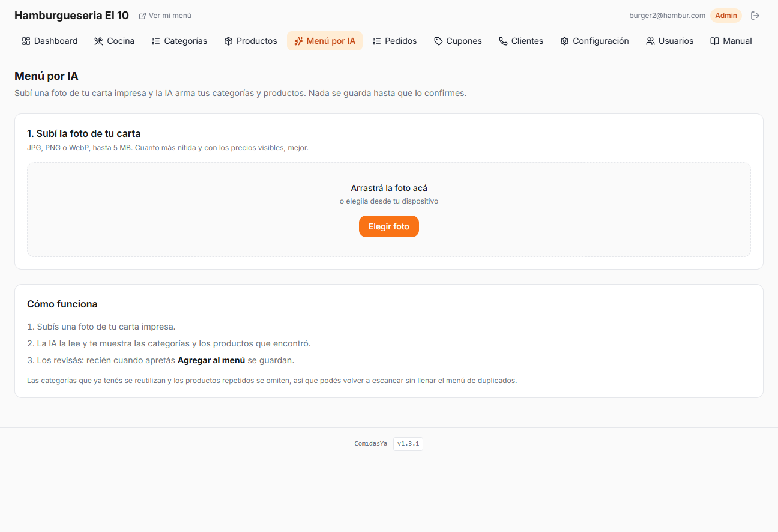Select the Menú por IA tab
The image size is (778, 532).
(325, 41)
